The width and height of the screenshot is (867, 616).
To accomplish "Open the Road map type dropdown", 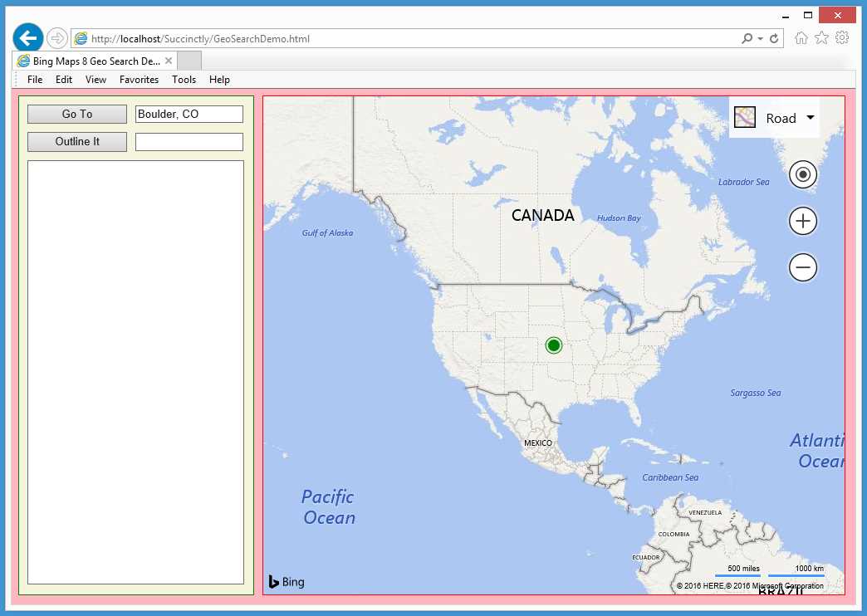I will 810,117.
